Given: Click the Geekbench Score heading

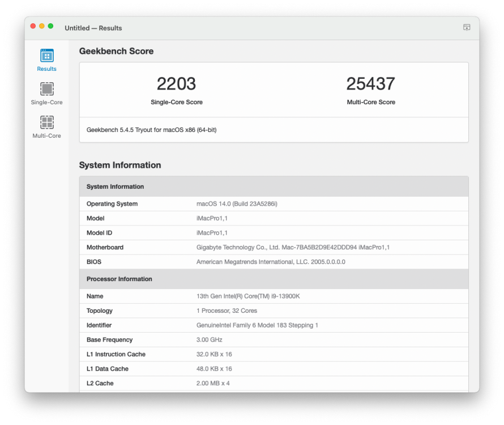Looking at the screenshot, I should 116,51.
